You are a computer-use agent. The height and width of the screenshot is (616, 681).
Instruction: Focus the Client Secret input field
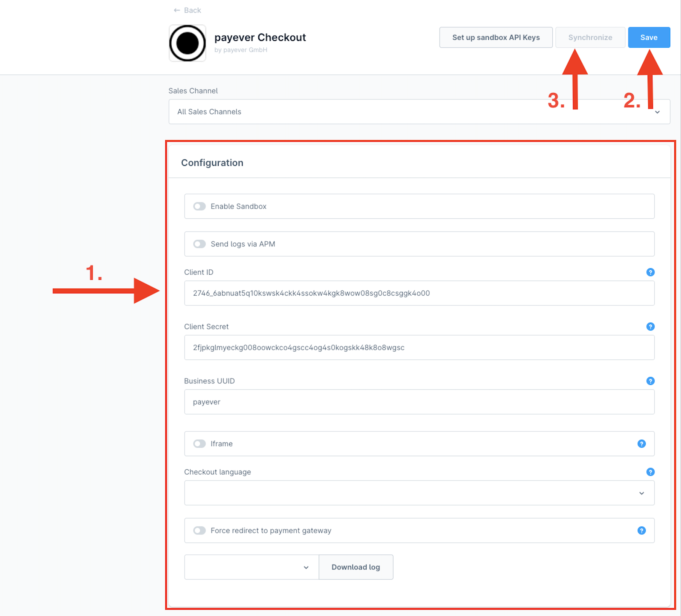[419, 347]
